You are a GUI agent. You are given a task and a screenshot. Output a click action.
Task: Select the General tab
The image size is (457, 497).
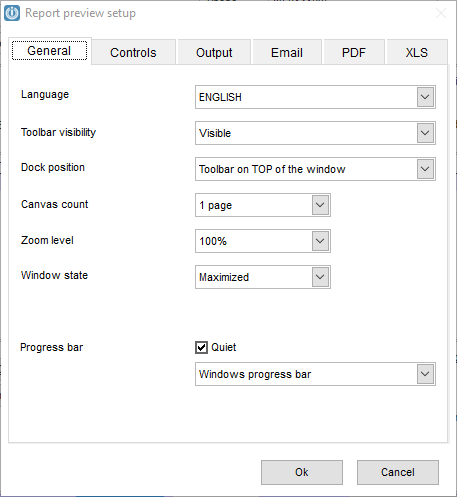click(x=50, y=51)
